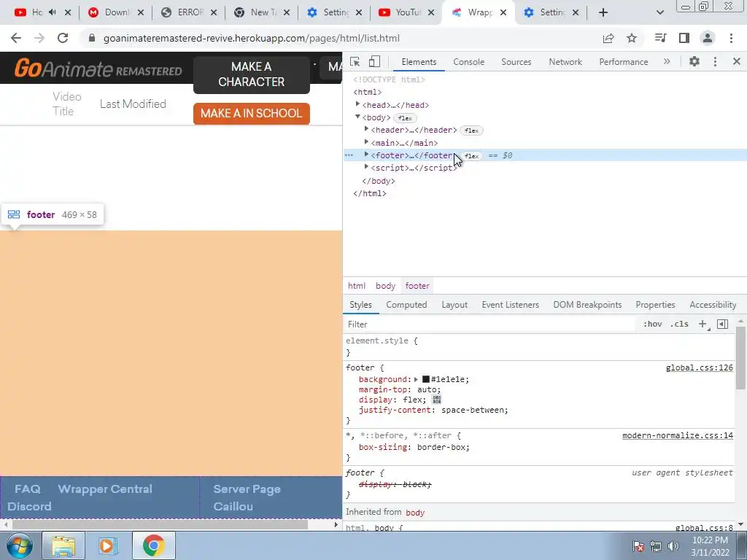Toggle the :hov element state button
Image resolution: width=747 pixels, height=560 pixels.
click(x=652, y=324)
